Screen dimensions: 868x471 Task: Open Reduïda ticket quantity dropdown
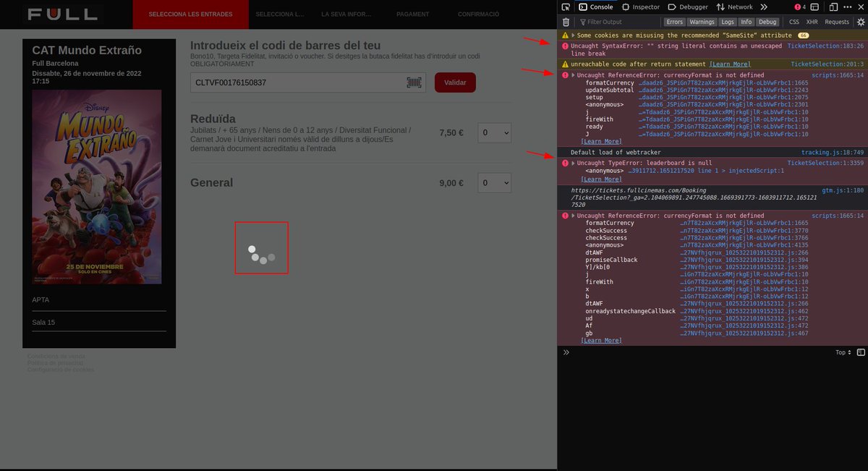click(x=495, y=132)
